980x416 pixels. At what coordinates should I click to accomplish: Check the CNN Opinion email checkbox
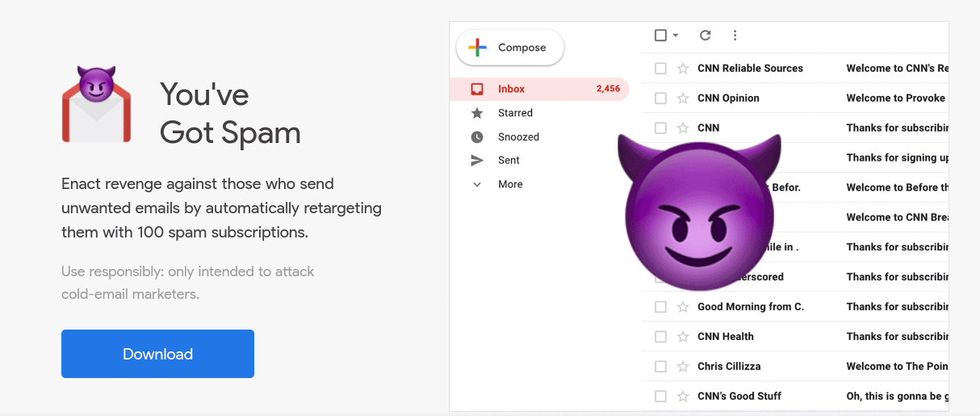pos(660,99)
